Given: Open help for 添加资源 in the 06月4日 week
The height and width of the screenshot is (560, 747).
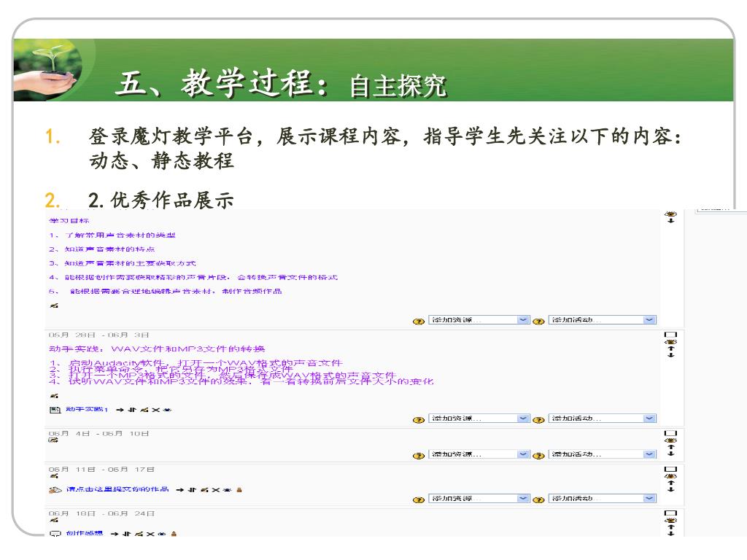Looking at the screenshot, I should point(418,456).
